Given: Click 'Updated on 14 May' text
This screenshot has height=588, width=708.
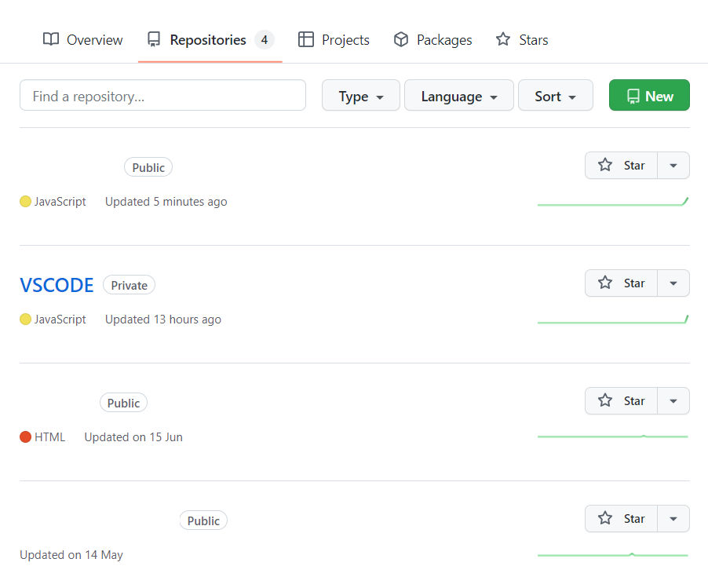Looking at the screenshot, I should point(71,554).
